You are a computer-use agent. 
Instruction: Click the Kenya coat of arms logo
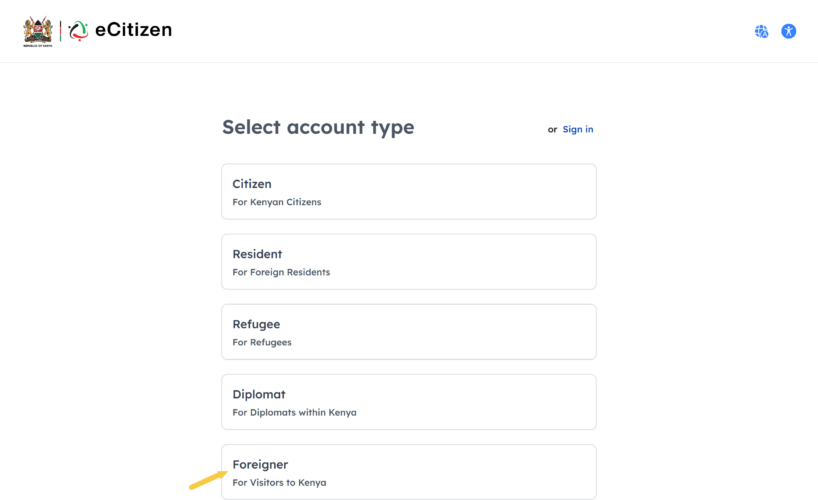[38, 31]
